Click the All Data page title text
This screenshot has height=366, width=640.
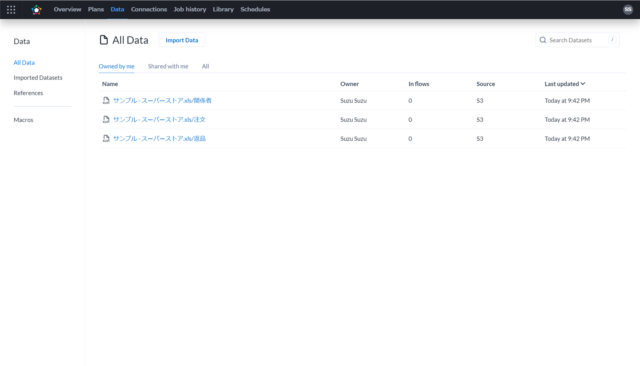coord(130,40)
